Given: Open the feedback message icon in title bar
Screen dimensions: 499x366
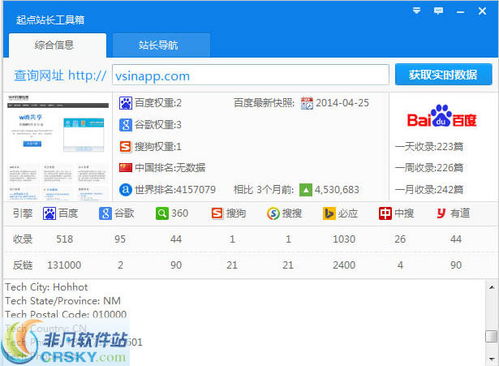Looking at the screenshot, I should point(438,11).
